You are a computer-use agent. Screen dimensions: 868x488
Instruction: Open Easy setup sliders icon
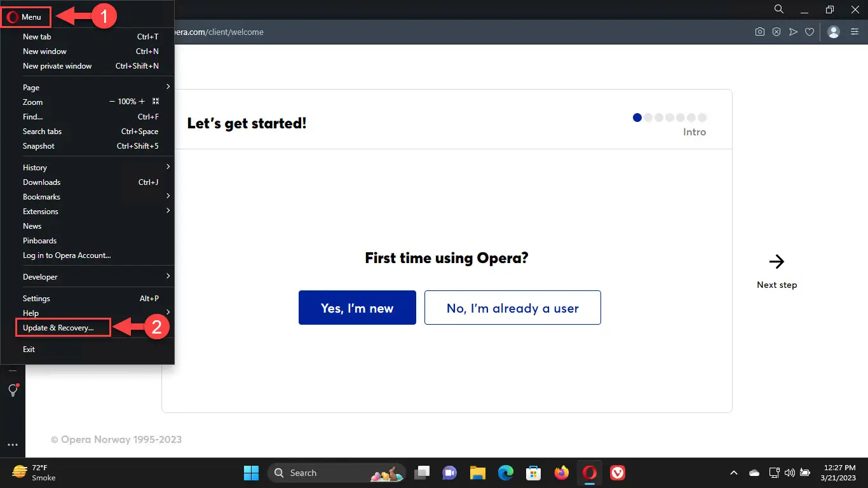point(855,32)
